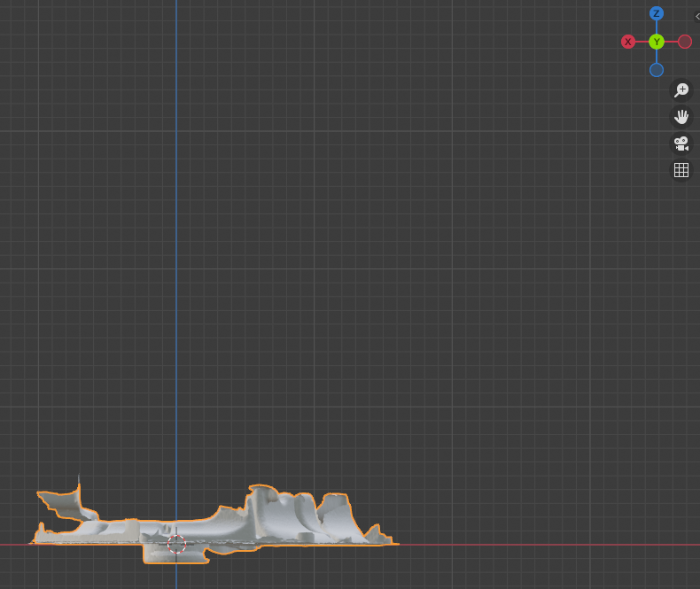700x589 pixels.
Task: Toggle camera view with the camera icon
Action: pos(681,143)
